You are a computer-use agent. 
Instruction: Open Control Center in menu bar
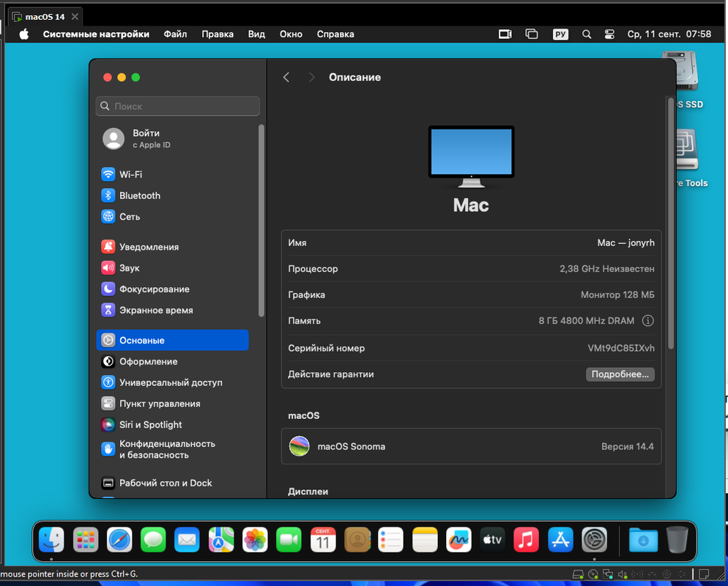[x=609, y=34]
